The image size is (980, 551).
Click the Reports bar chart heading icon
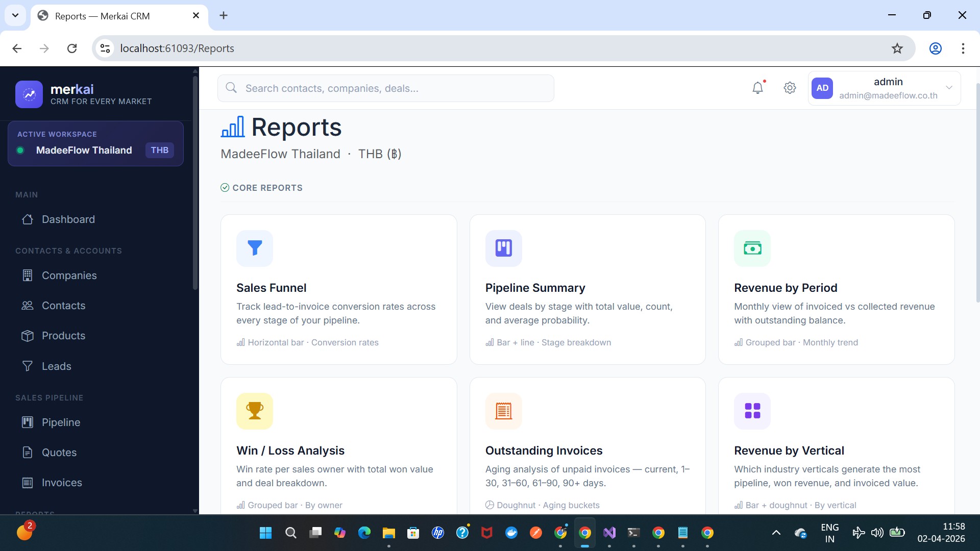233,127
